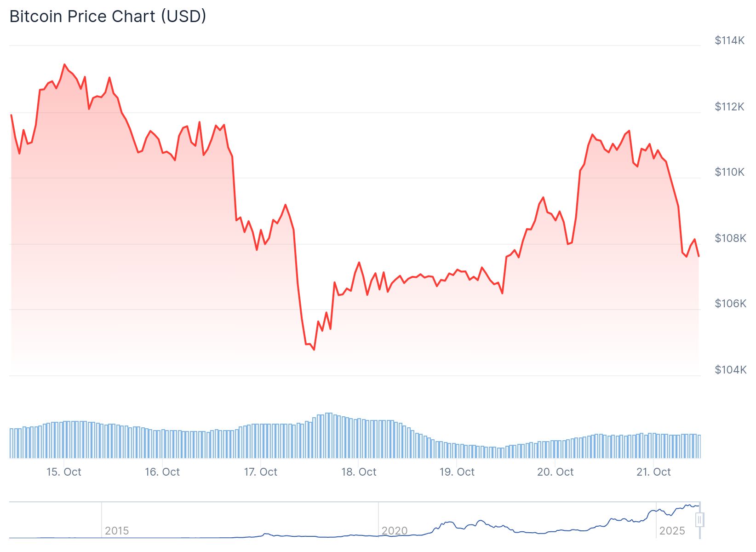Click the 2020 label in the navigator
Screen dimensions: 756x552
pos(395,531)
